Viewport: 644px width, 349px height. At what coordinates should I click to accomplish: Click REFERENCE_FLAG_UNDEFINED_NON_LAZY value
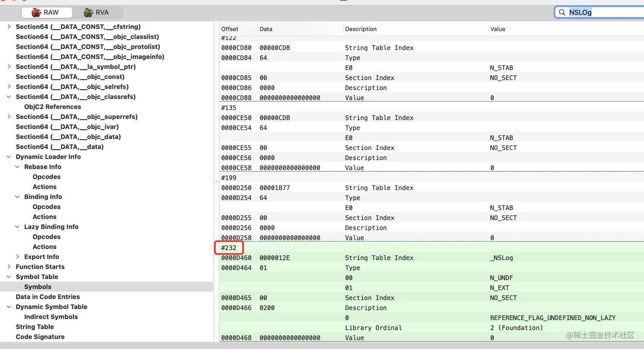pos(553,318)
